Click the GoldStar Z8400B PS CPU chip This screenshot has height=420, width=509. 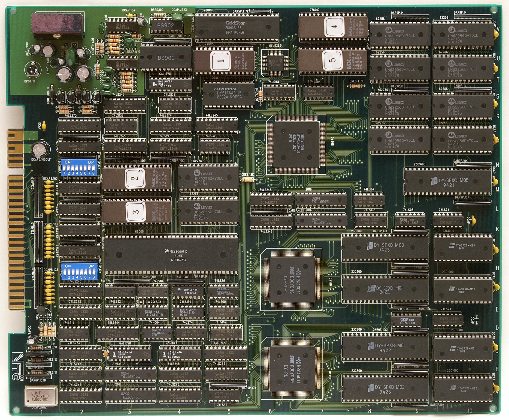click(237, 28)
